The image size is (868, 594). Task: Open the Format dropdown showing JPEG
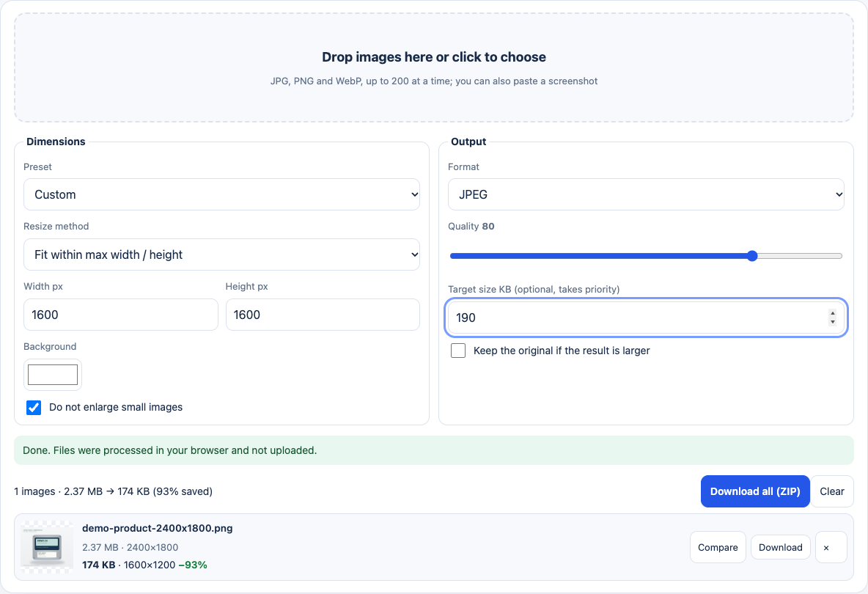646,194
